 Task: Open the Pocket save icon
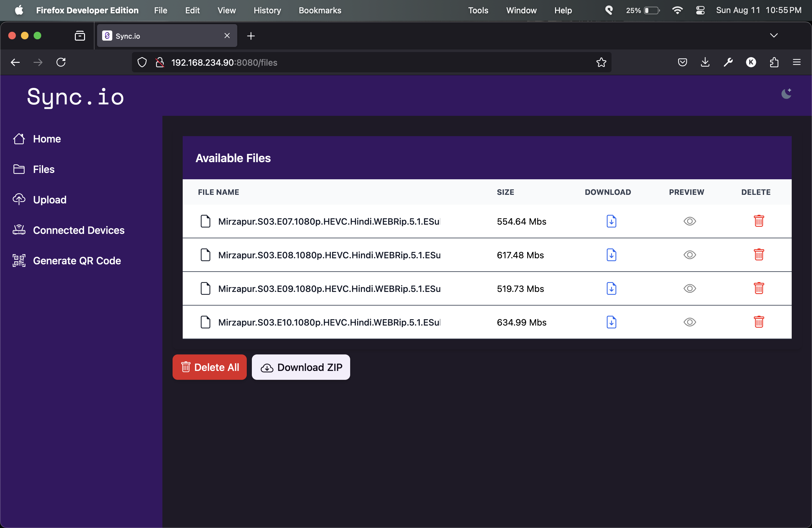pos(682,62)
